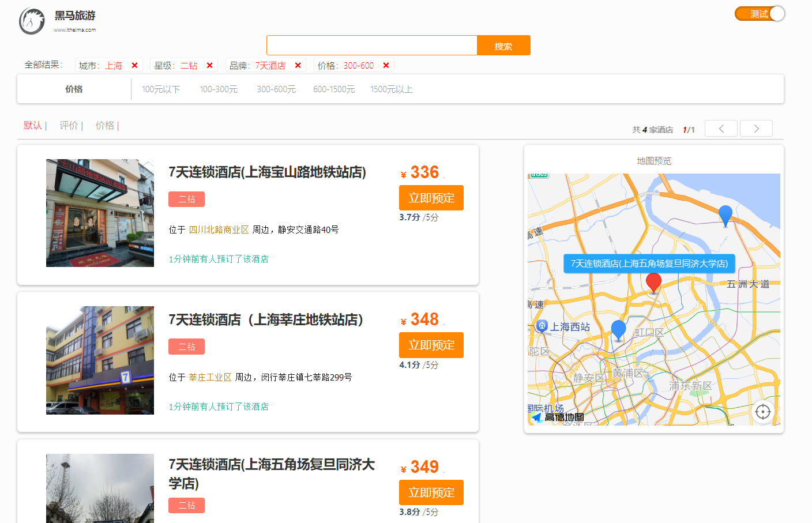This screenshot has height=523, width=812.
Task: Click the map locate crosshair button
Action: 763,412
